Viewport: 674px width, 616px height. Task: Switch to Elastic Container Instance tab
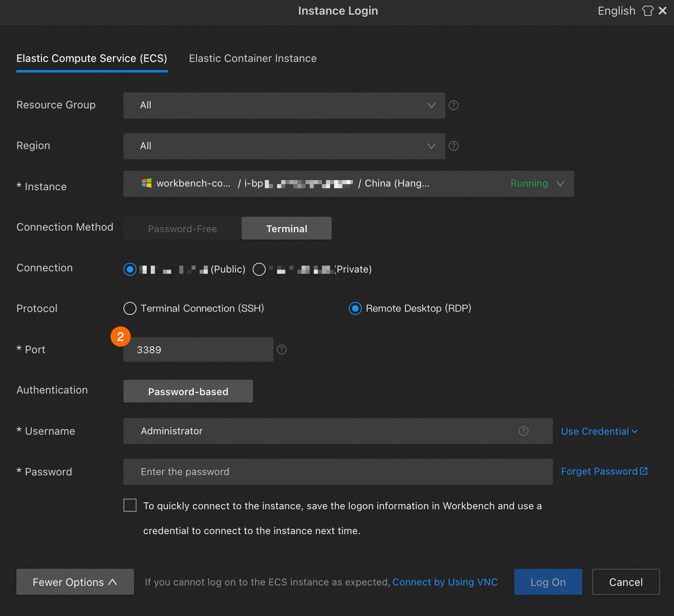(x=253, y=59)
